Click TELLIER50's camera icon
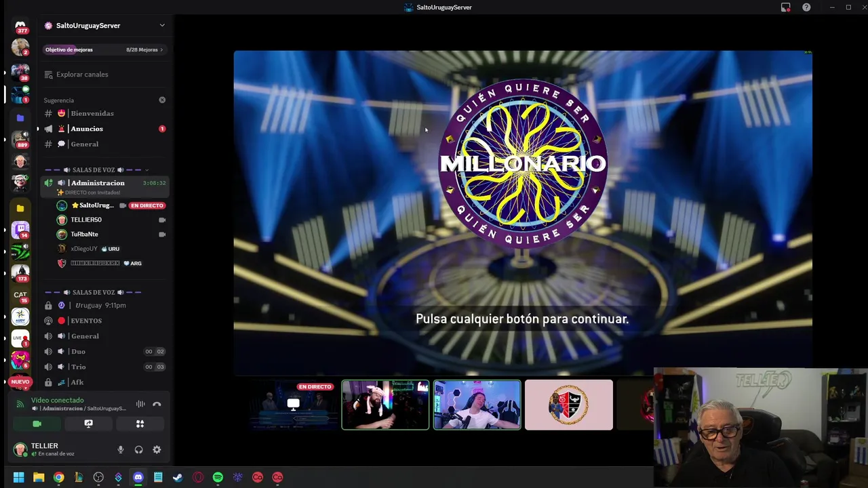868x488 pixels. tap(162, 220)
